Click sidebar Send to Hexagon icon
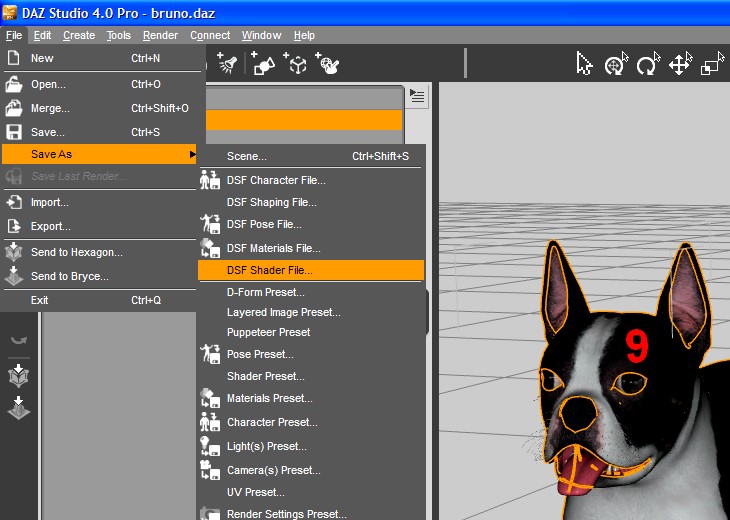730x520 pixels. pos(19,376)
